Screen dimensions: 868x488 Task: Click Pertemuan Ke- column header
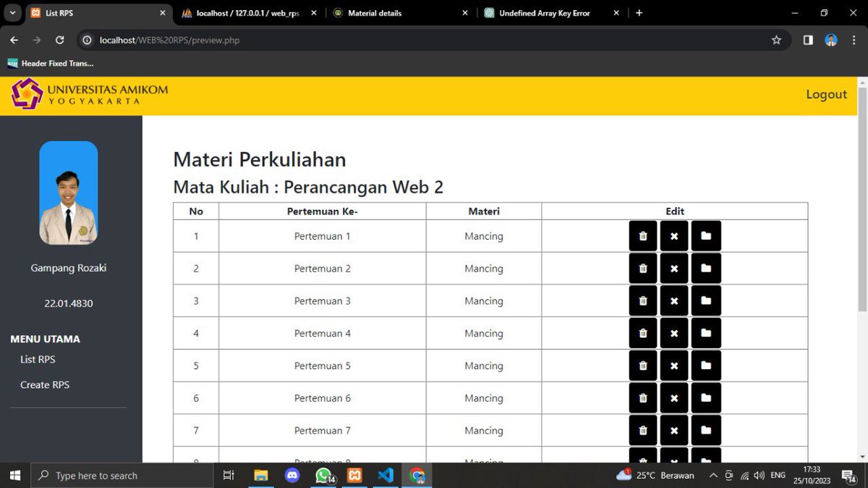[x=323, y=211]
